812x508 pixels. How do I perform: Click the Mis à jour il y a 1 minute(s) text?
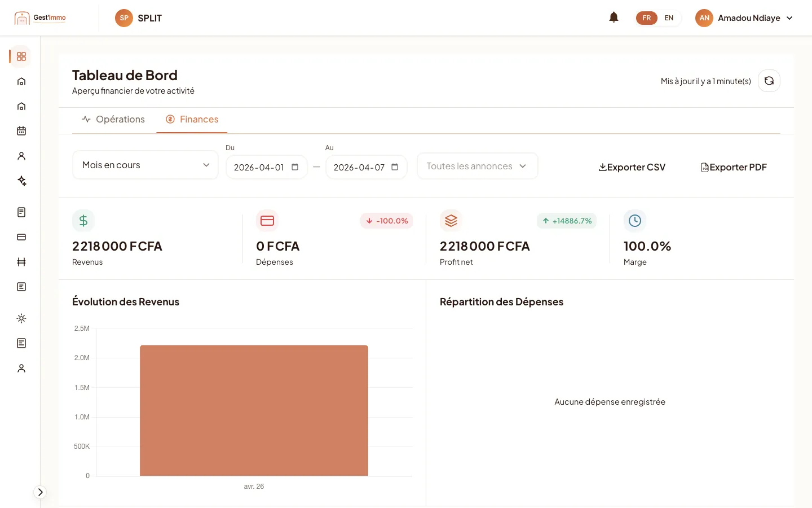tap(706, 81)
